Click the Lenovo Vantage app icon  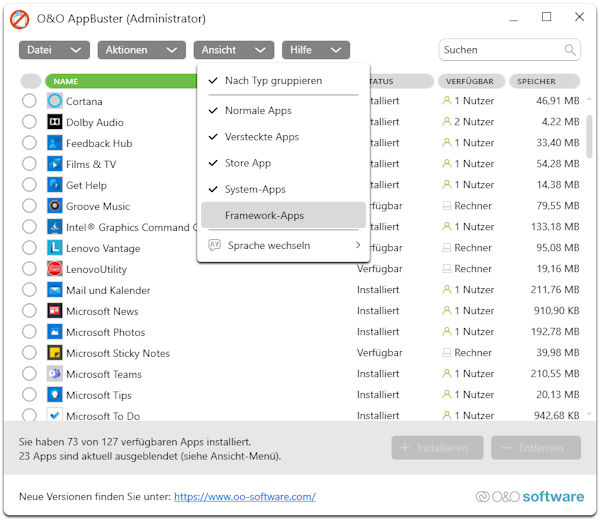55,248
